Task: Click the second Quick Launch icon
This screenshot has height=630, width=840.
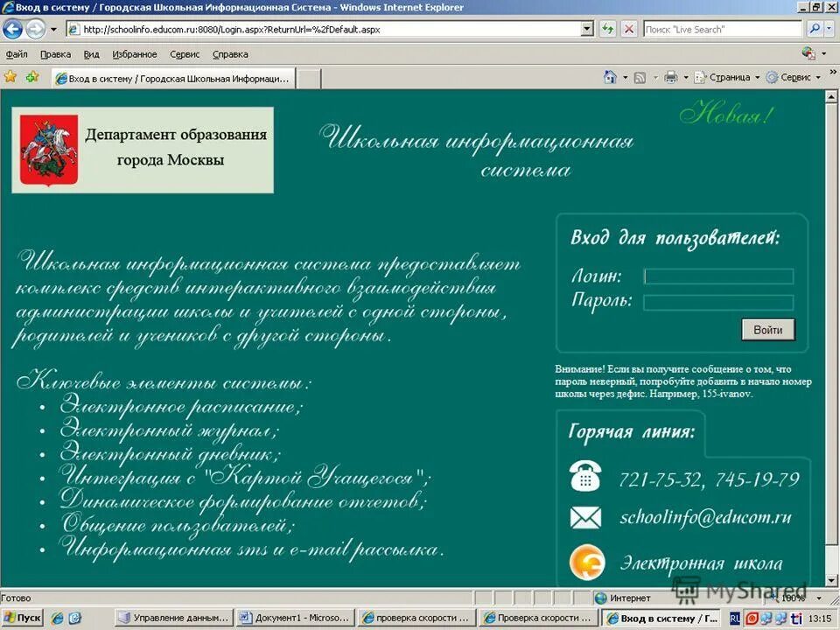Action: (x=74, y=619)
